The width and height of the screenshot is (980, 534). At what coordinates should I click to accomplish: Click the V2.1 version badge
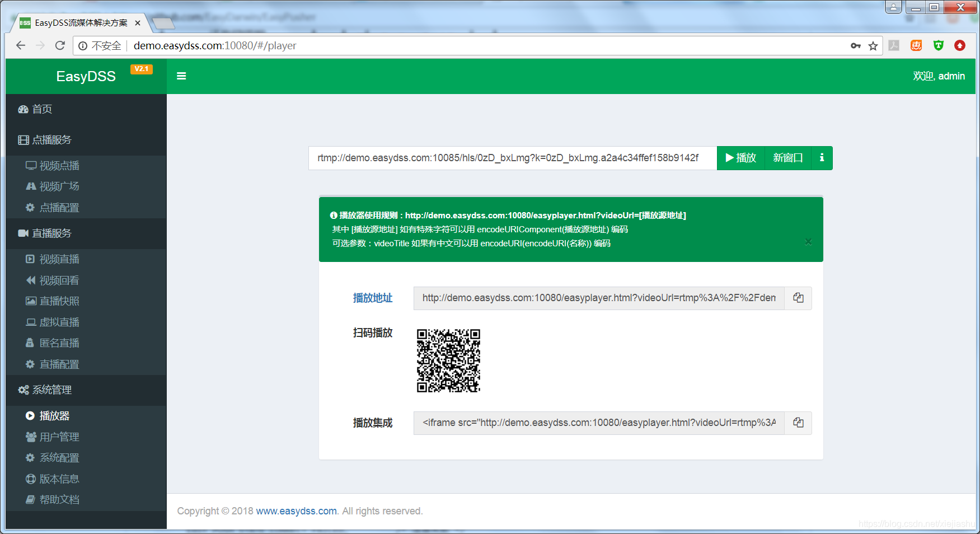142,69
